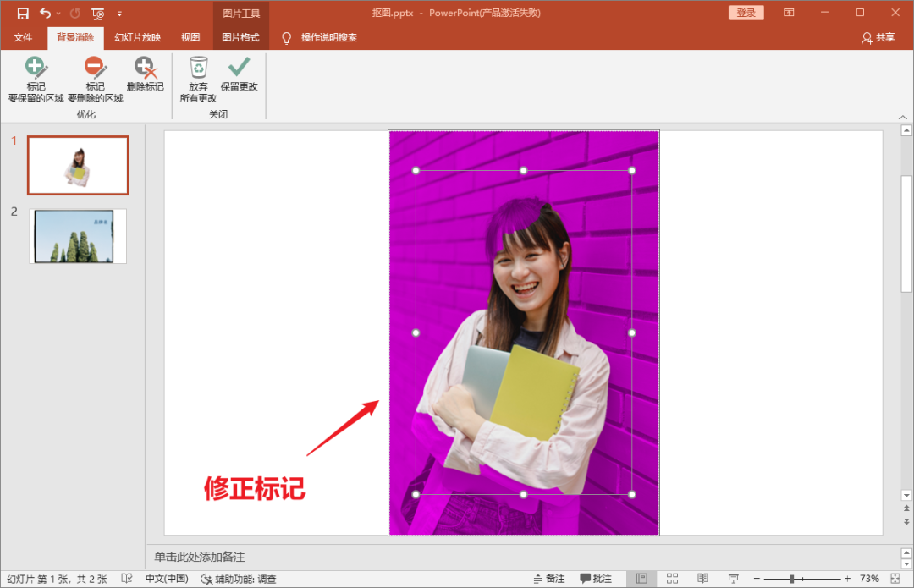The image size is (914, 588).
Task: Go to next slide double-arrow button
Action: pos(906,521)
